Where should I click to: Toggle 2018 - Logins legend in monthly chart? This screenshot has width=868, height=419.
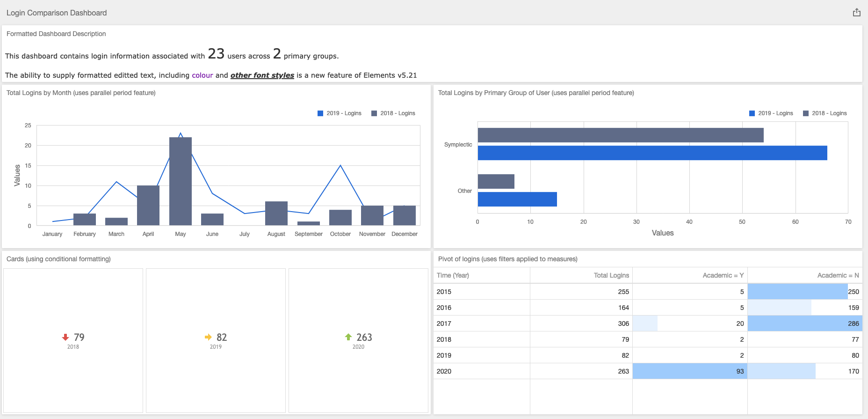click(393, 113)
